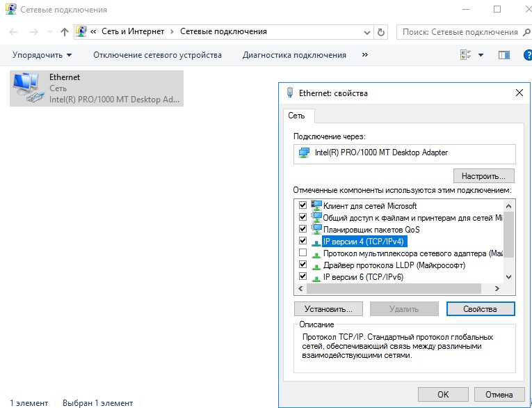
Task: Expand the view options dropdown arrow
Action: (481, 55)
